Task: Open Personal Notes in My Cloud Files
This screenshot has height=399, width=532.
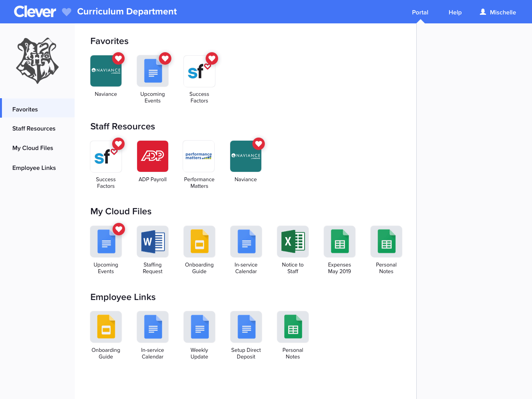Action: pos(386,242)
